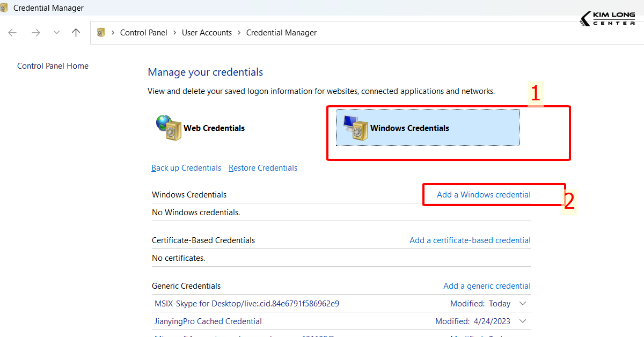Click the Credential Manager icon in the address bar
The height and width of the screenshot is (337, 644).
pos(100,32)
